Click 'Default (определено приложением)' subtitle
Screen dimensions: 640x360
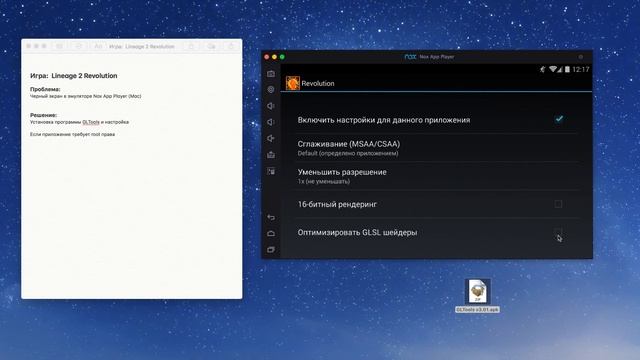click(348, 153)
